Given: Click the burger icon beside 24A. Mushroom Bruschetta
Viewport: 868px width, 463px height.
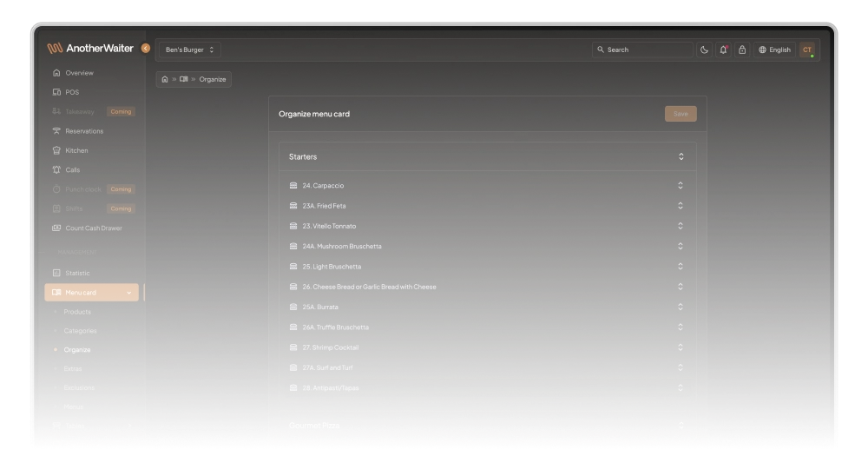Looking at the screenshot, I should tap(293, 246).
